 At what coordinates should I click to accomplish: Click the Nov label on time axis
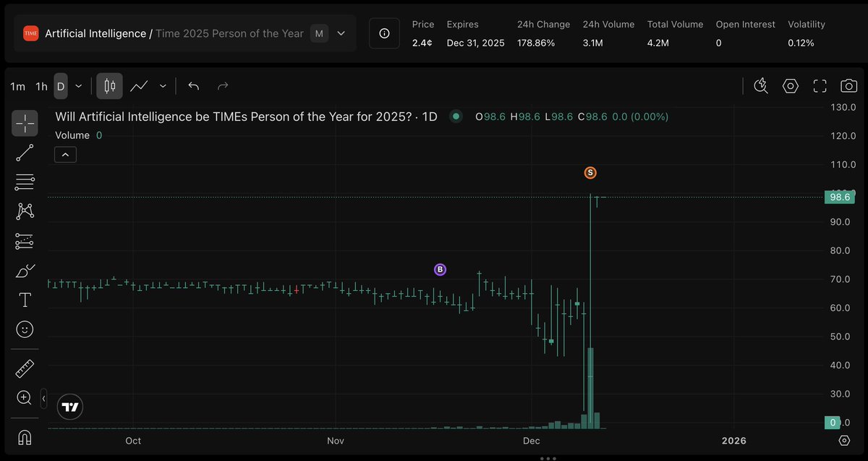[335, 440]
